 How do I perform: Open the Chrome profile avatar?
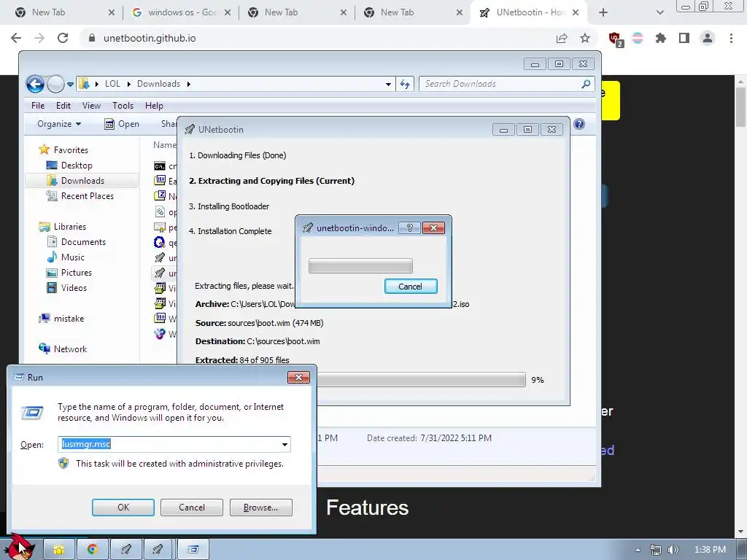(x=708, y=38)
